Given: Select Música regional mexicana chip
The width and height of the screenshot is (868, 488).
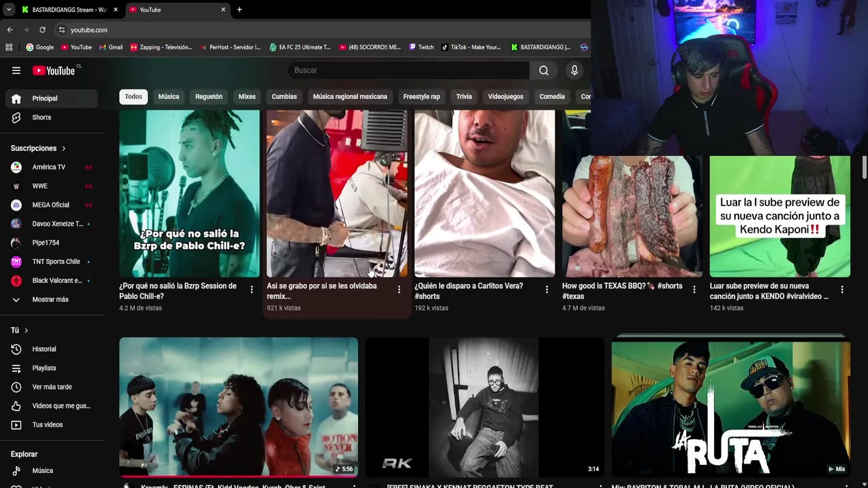Looking at the screenshot, I should [350, 96].
